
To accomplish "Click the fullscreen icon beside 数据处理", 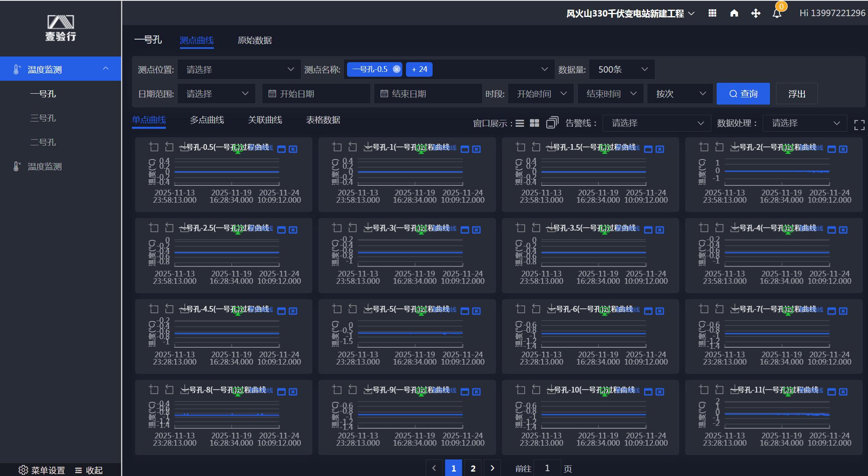I will 859,125.
